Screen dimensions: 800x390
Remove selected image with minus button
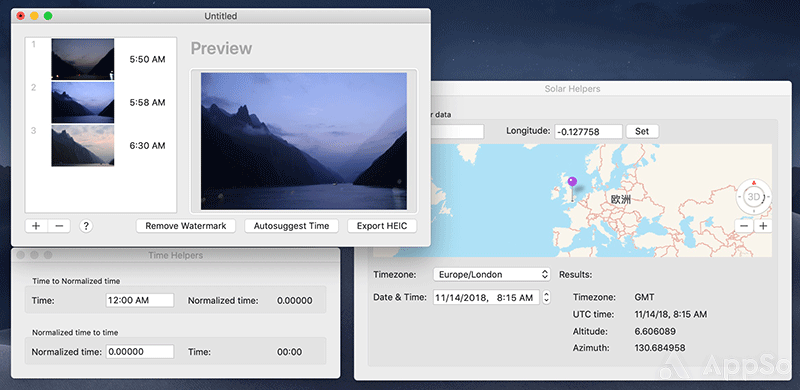pos(59,226)
